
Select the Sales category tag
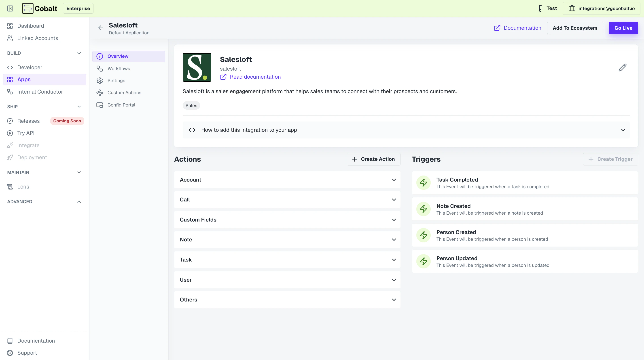coord(191,105)
